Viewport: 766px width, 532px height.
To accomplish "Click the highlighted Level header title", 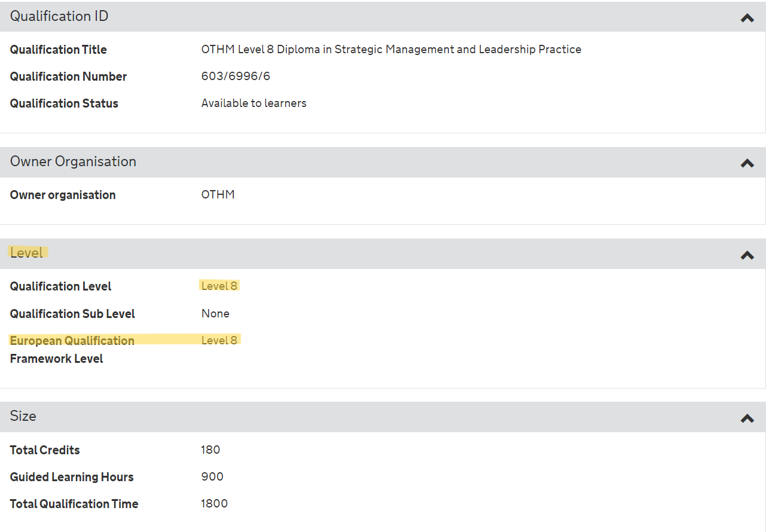I will (x=27, y=253).
